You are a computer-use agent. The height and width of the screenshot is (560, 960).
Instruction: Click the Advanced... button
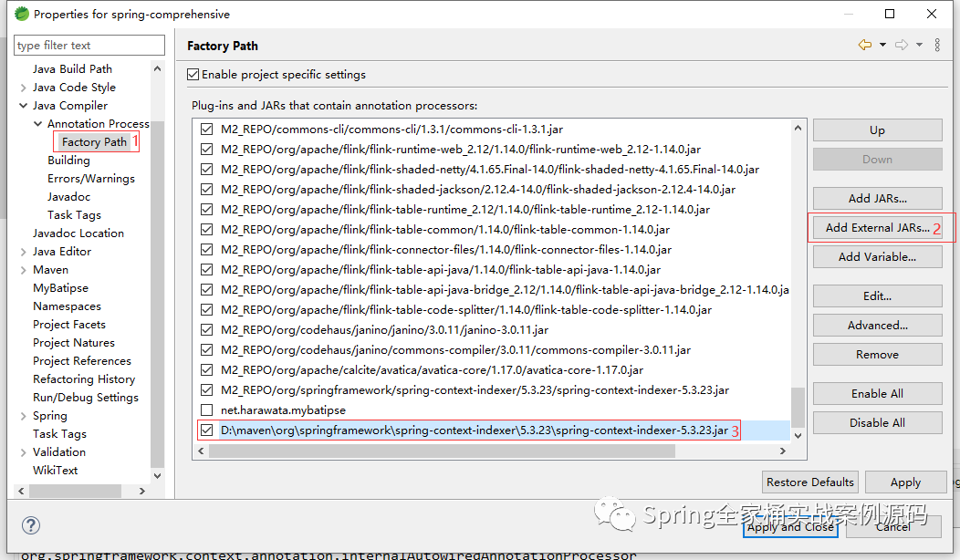tap(877, 325)
